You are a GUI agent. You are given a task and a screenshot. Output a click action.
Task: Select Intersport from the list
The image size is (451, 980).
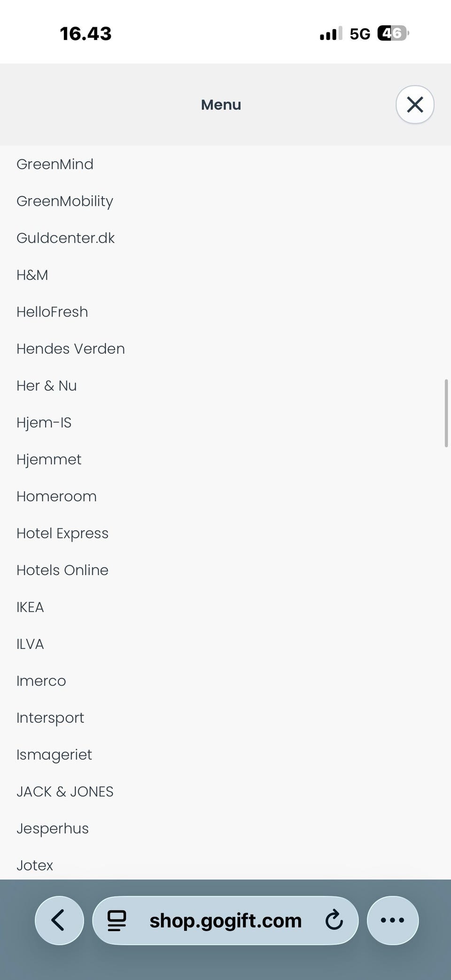pos(50,718)
